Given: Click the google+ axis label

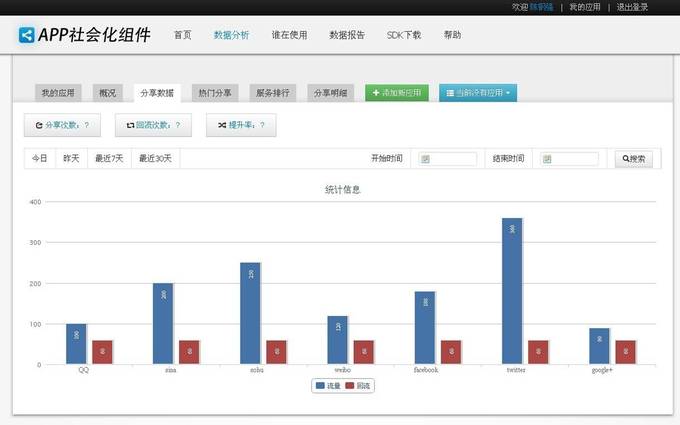Looking at the screenshot, I should pyautogui.click(x=602, y=370).
